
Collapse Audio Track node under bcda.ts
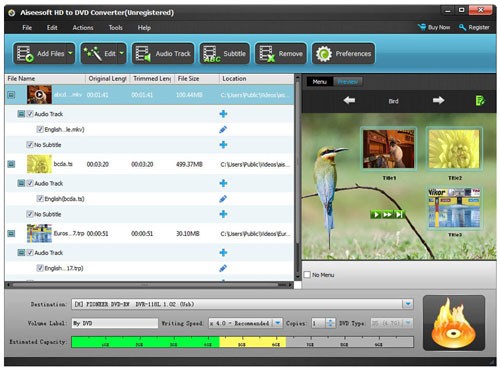coord(21,183)
